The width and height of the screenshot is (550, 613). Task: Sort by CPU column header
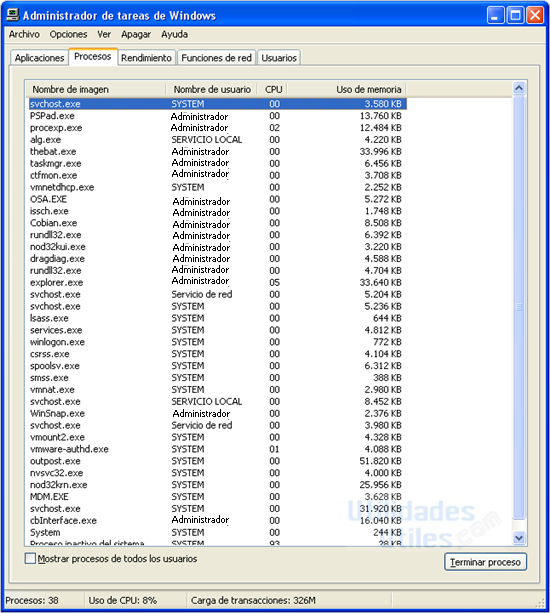(273, 90)
